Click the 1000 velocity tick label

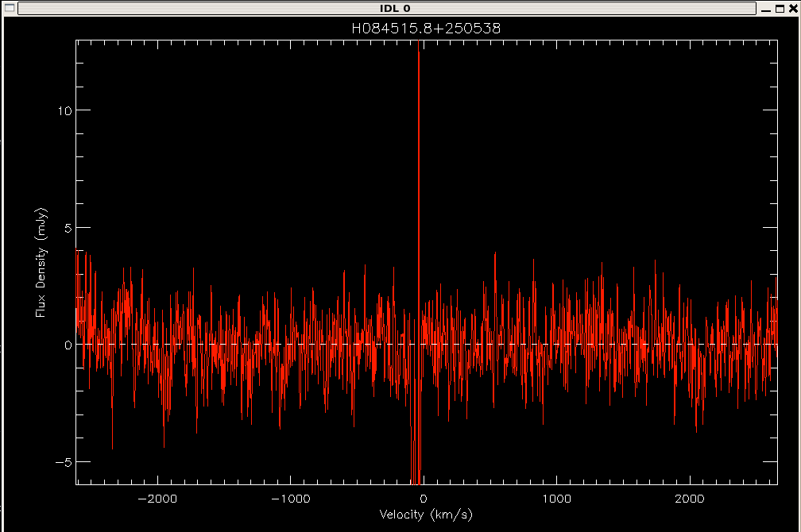click(556, 499)
